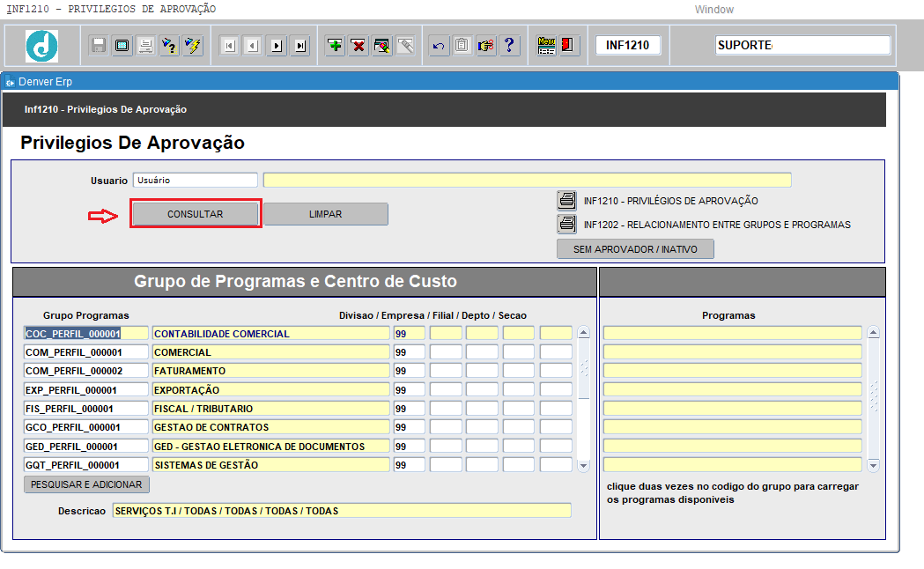Image resolution: width=924 pixels, height=569 pixels.
Task: Click the CONSULTAR button
Action: (195, 214)
